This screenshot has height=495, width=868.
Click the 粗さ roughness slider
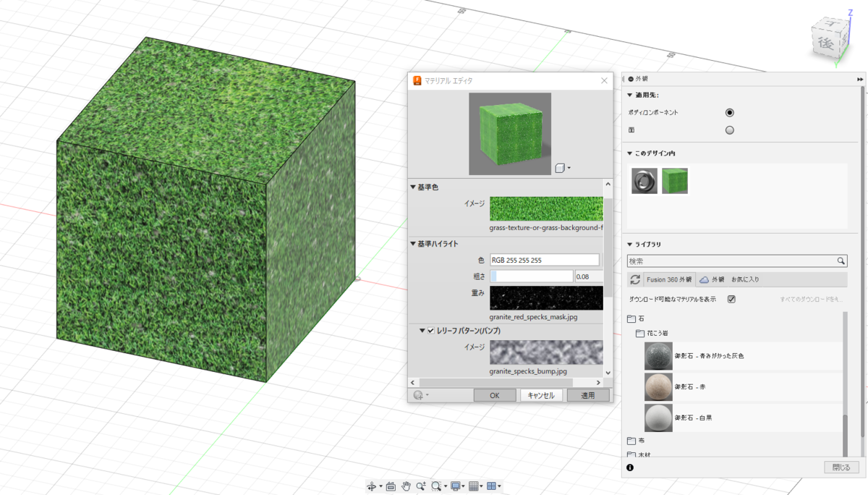click(x=532, y=276)
